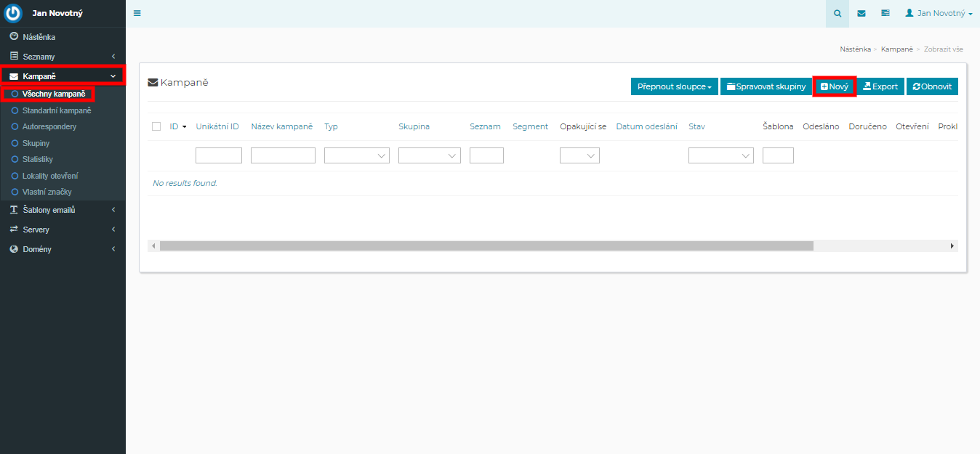Sort by Seznam column header
980x454 pixels.
[485, 126]
